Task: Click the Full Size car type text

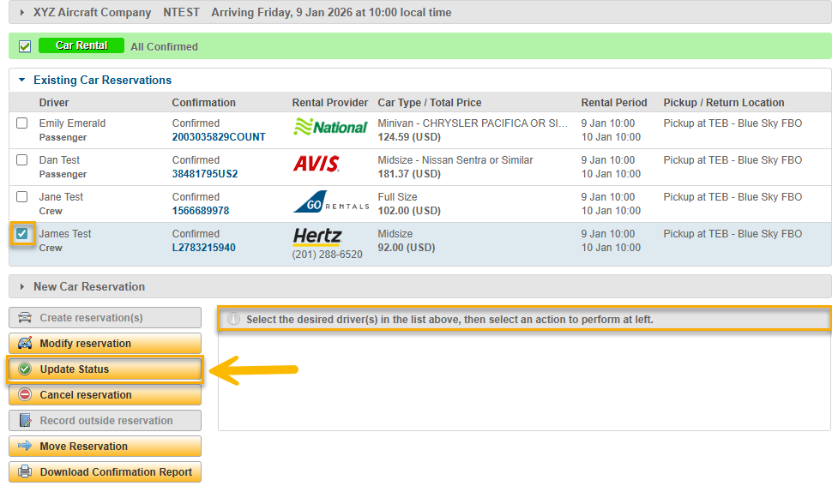Action: [x=397, y=197]
